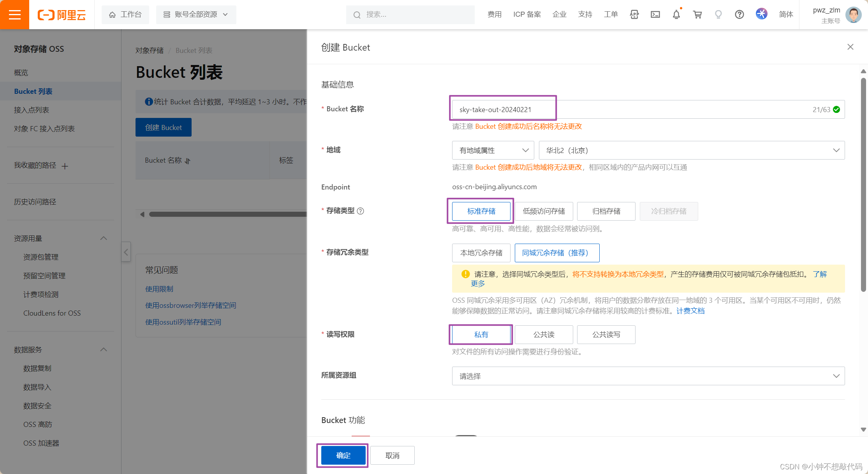The image size is (868, 474).
Task: Open 资源包管理 in sidebar
Action: coord(41,257)
